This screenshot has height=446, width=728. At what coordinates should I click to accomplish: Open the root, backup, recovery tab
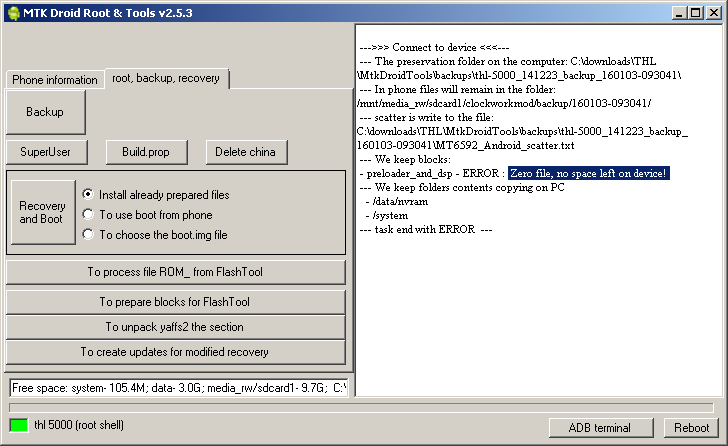coord(166,78)
